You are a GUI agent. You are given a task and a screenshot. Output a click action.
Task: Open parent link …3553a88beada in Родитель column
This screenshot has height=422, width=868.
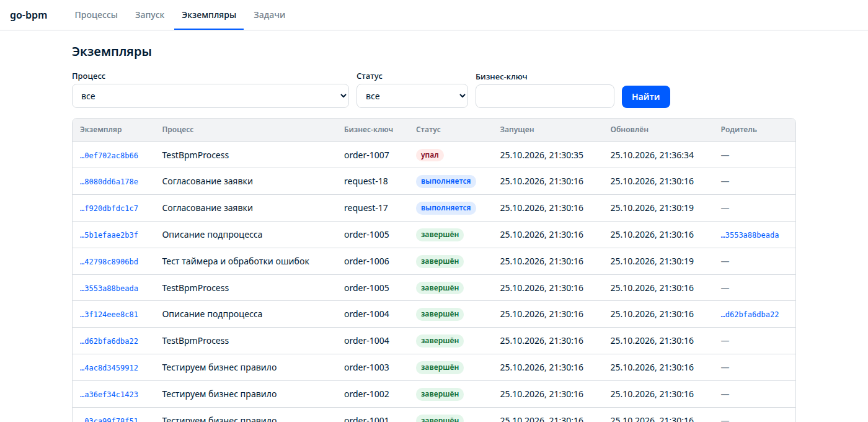(x=750, y=235)
